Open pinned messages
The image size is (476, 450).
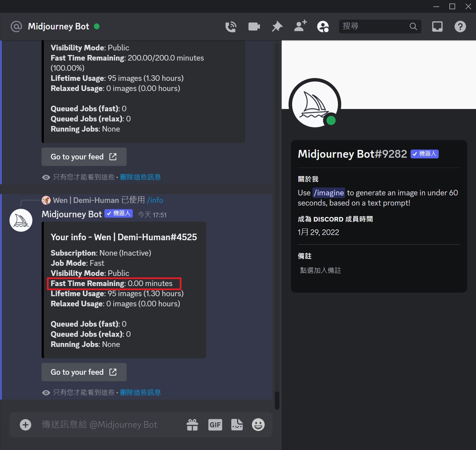(277, 27)
